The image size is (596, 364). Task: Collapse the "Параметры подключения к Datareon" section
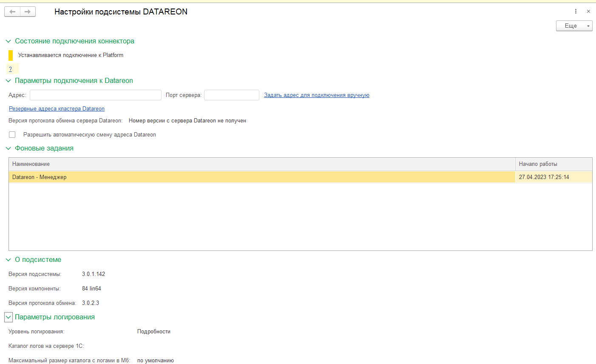[x=8, y=81]
